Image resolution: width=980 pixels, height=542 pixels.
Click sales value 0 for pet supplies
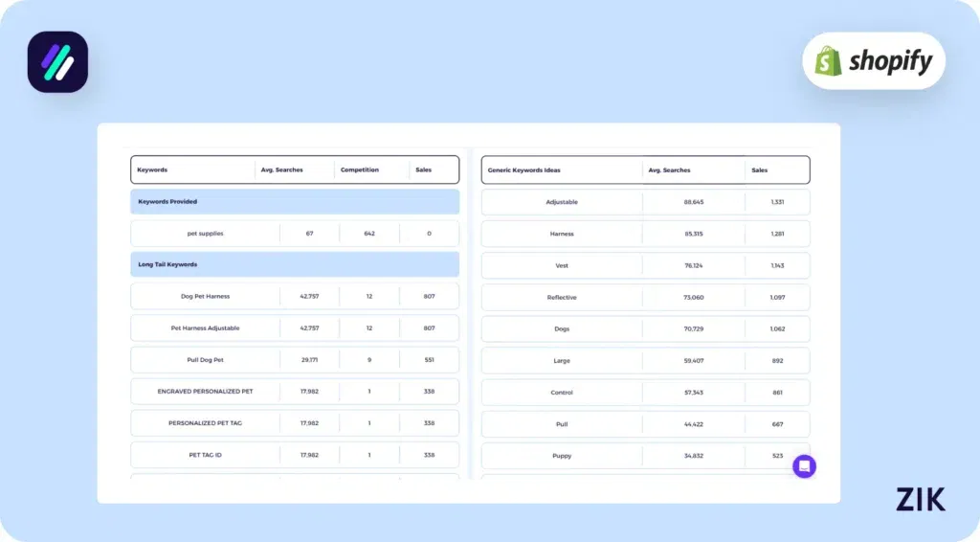point(429,234)
